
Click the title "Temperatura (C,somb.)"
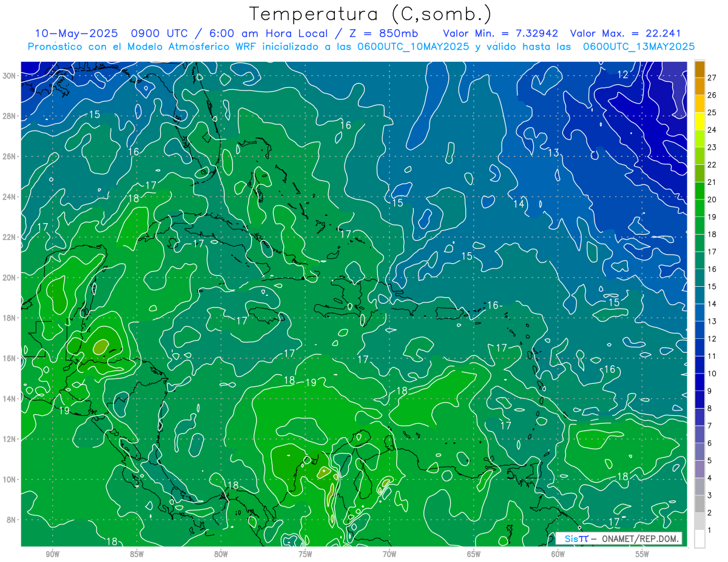click(371, 14)
